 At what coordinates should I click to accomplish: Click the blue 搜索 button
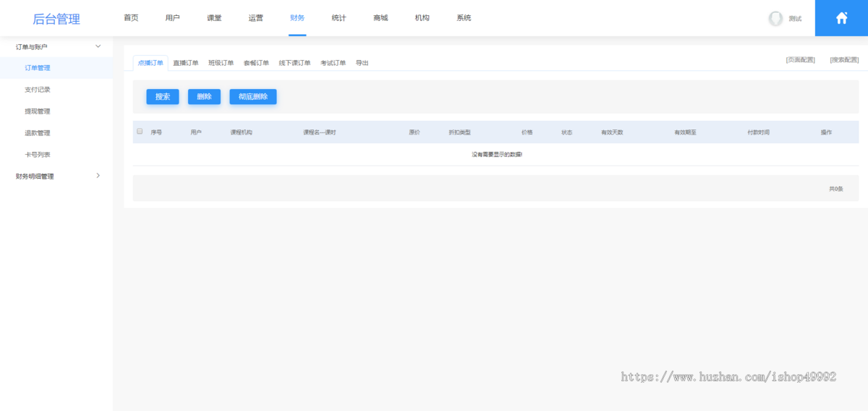163,96
